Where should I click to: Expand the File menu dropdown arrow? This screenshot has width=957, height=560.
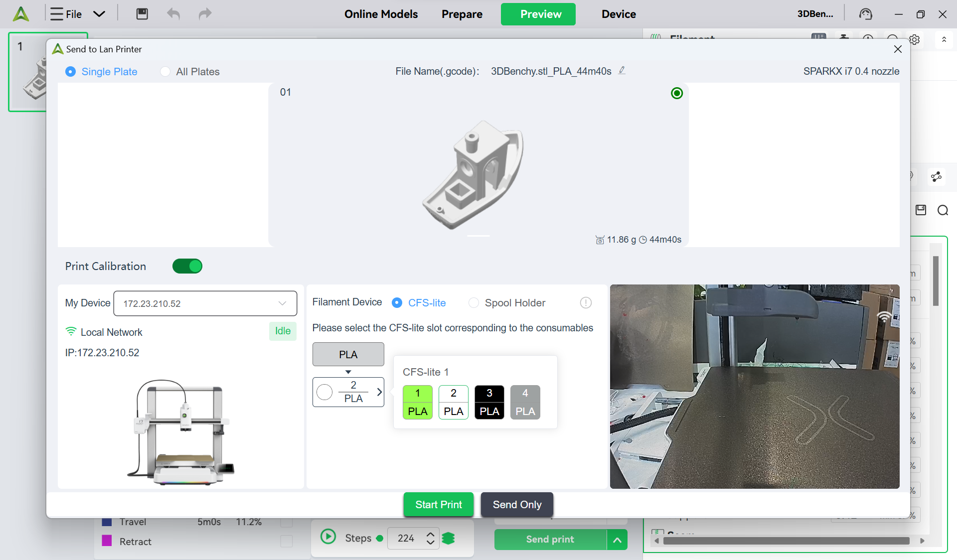tap(99, 14)
